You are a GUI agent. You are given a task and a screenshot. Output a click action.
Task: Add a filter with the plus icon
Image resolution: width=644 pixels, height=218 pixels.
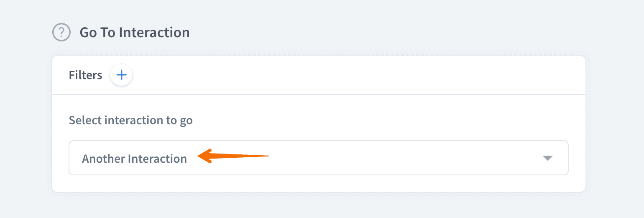click(121, 75)
